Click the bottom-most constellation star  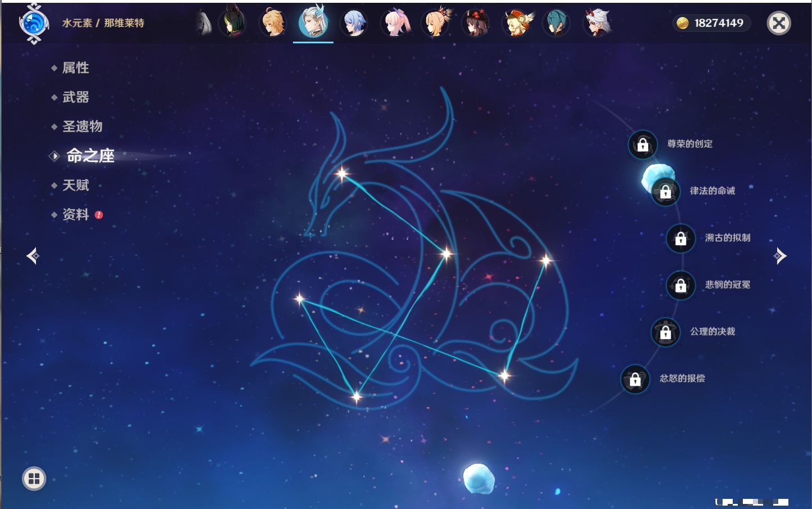[x=357, y=397]
